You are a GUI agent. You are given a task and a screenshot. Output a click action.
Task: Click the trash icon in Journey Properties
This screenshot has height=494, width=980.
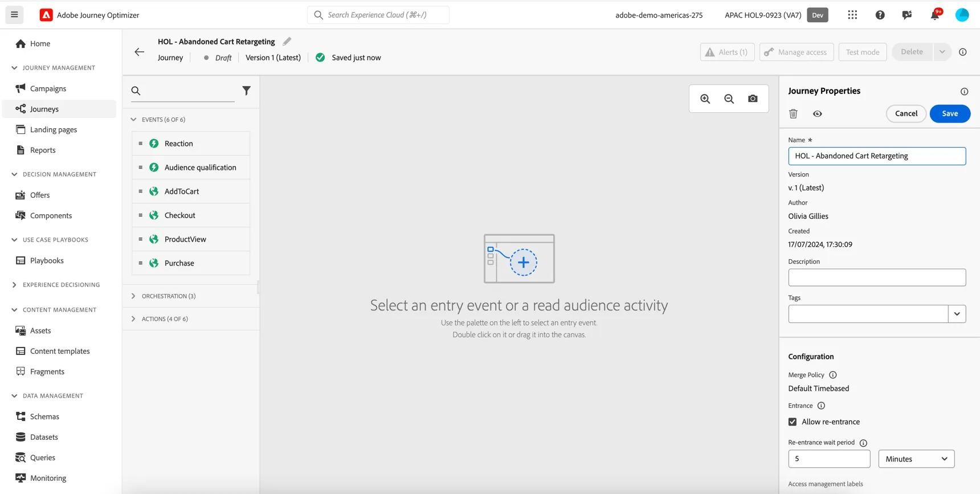point(793,113)
